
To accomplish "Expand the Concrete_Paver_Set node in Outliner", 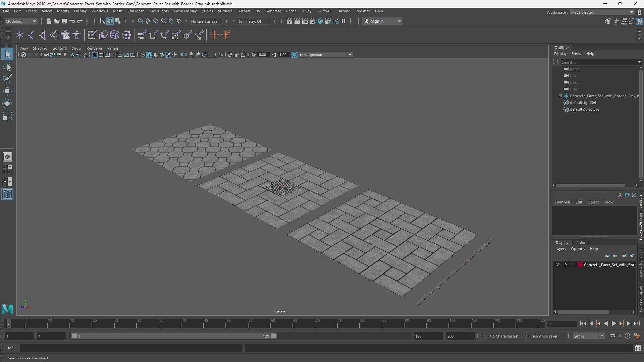I will click(x=560, y=96).
